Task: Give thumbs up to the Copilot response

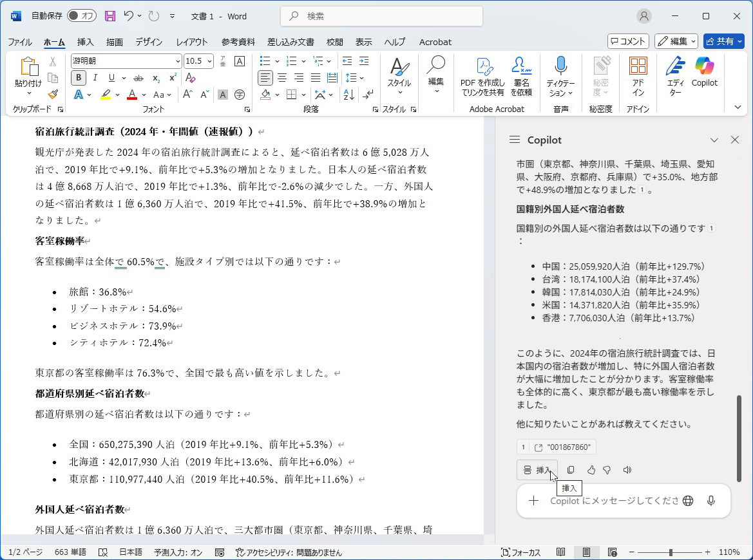Action: pos(591,470)
